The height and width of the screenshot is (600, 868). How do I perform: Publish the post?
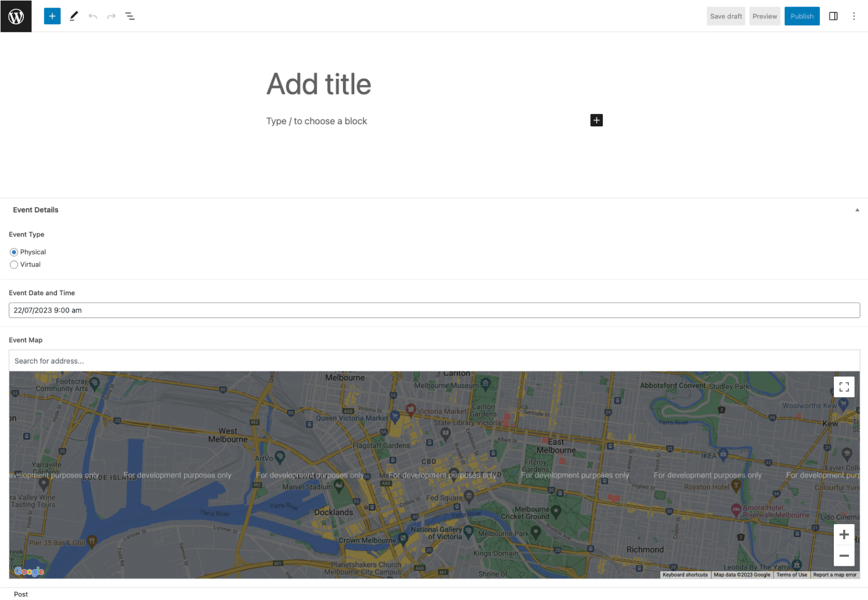pos(802,16)
